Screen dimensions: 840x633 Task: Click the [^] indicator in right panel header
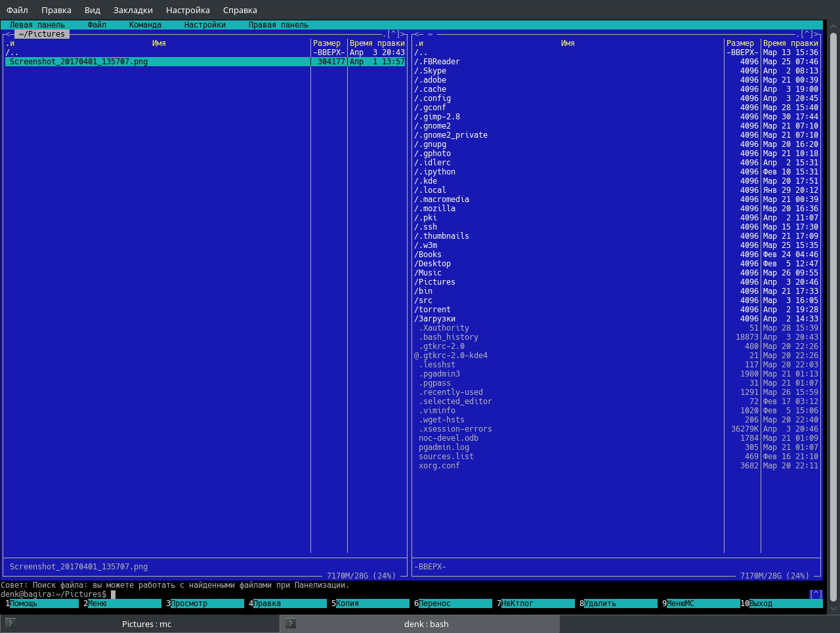(x=807, y=34)
